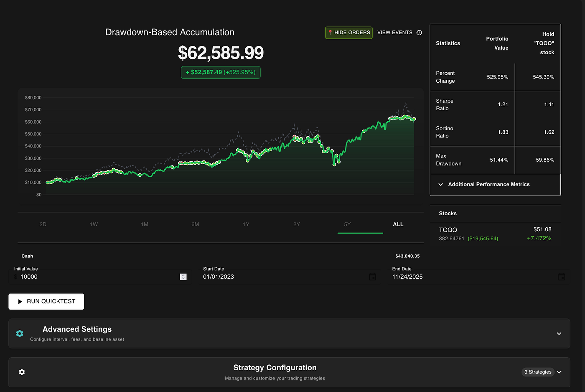Select the 2D time range tab

pyautogui.click(x=43, y=224)
